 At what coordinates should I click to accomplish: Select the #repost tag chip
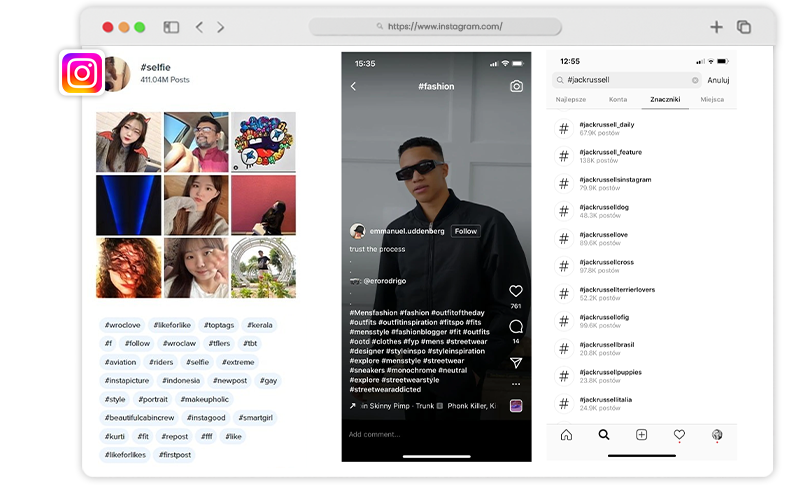174,437
